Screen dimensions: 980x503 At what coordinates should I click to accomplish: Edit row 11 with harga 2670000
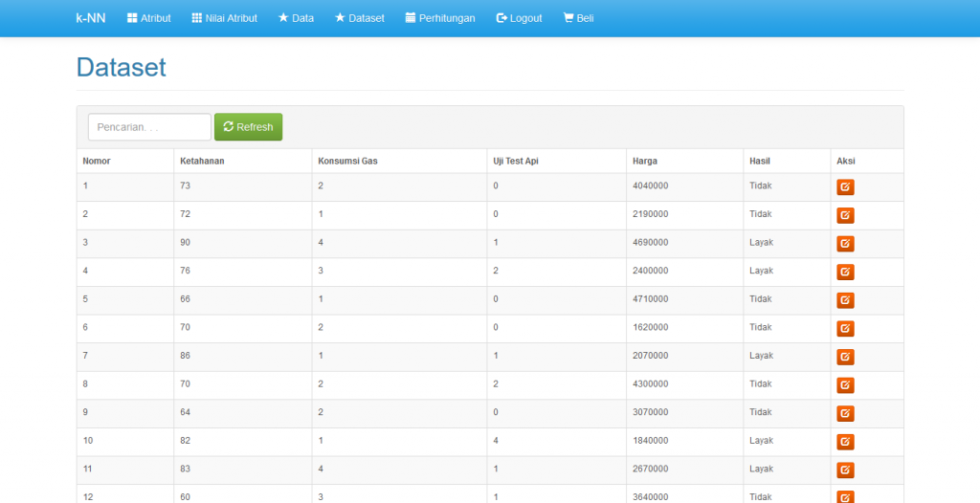(845, 470)
